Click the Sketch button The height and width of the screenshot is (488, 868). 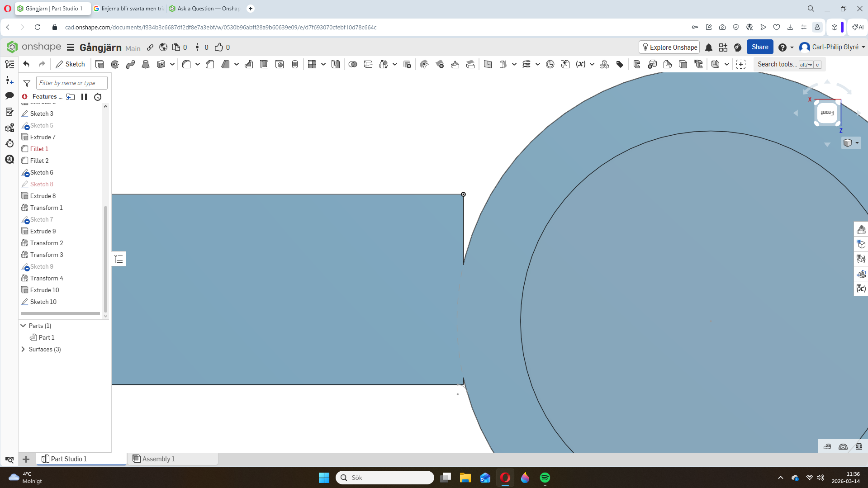pos(70,64)
